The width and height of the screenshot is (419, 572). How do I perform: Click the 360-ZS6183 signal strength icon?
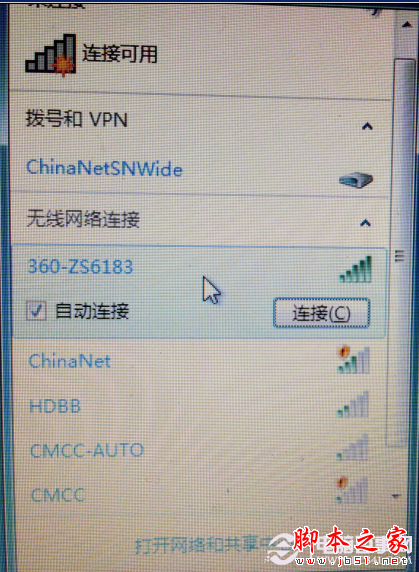click(x=355, y=269)
